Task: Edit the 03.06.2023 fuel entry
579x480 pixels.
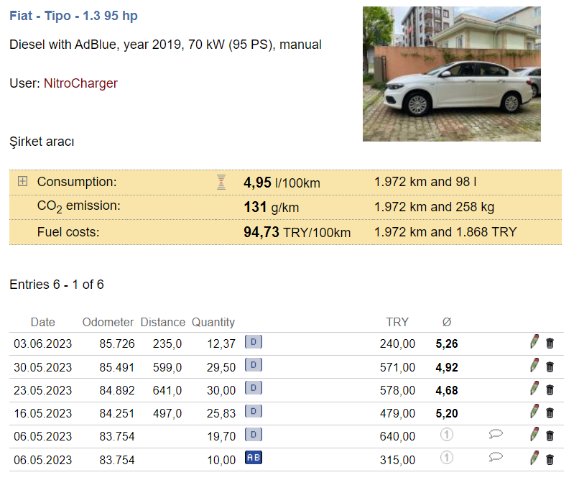Action: pyautogui.click(x=534, y=342)
